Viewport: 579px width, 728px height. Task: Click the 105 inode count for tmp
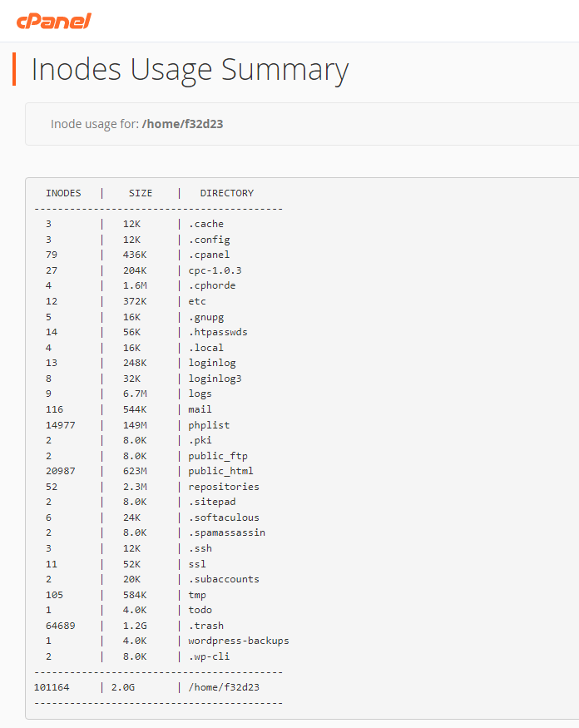point(54,595)
